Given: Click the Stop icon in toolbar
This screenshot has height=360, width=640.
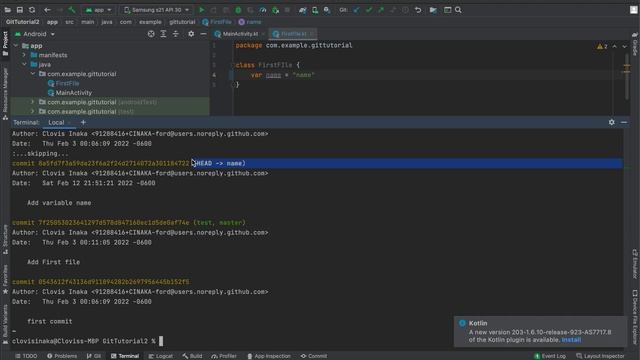Looking at the screenshot, I should click(287, 10).
